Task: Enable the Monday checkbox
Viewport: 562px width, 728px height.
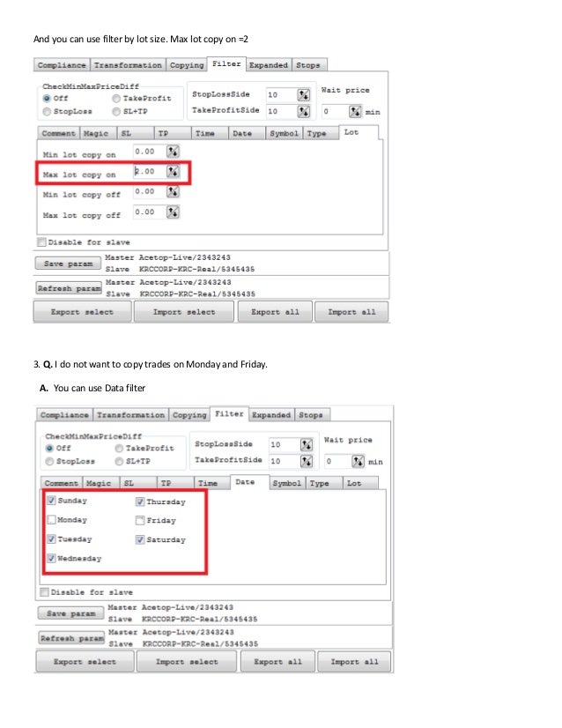Action: [51, 519]
